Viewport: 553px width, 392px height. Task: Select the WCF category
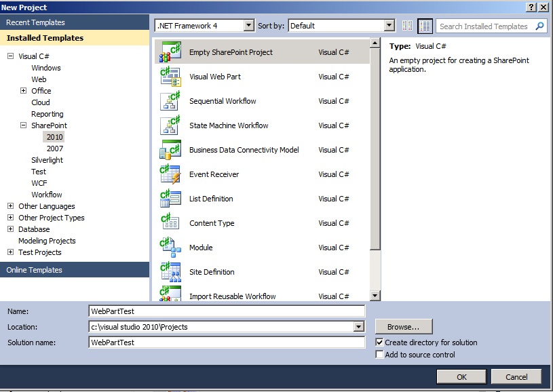click(x=39, y=183)
